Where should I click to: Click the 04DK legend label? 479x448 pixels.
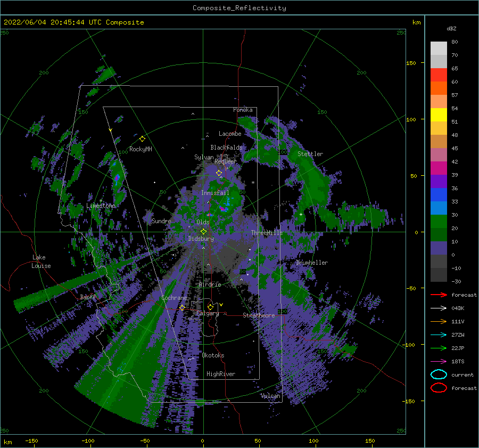click(458, 308)
